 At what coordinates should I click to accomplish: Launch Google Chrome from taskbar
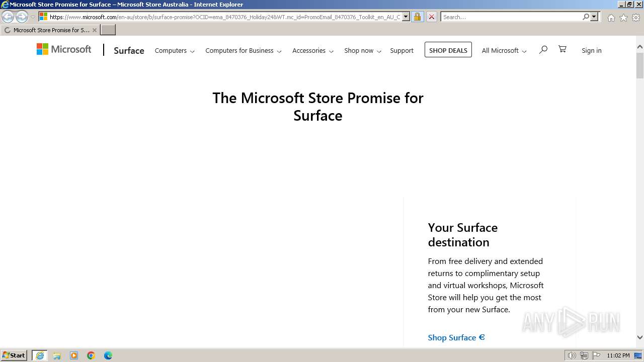pyautogui.click(x=91, y=355)
